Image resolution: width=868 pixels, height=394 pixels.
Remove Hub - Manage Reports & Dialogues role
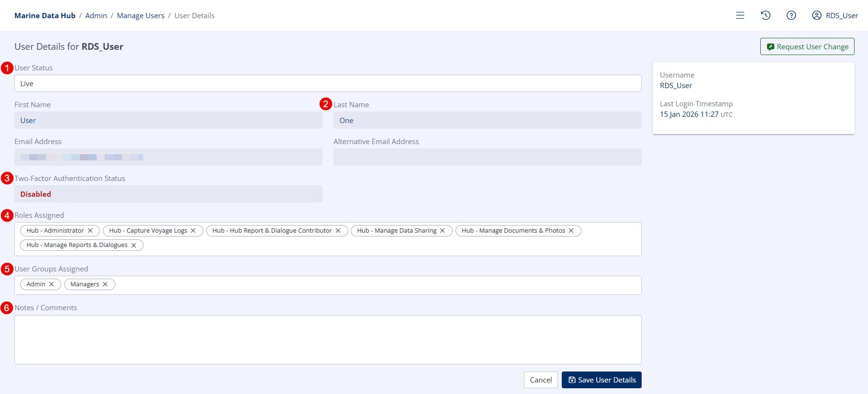[x=134, y=245]
